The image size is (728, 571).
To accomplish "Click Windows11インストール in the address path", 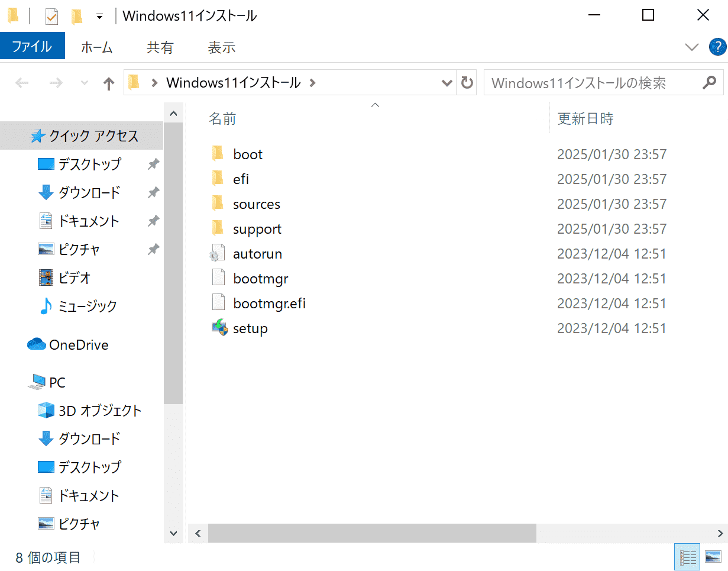I will [x=234, y=83].
